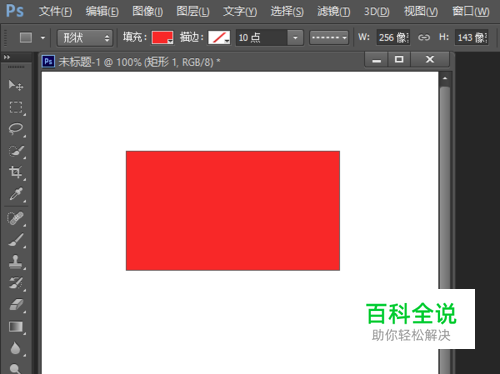
Task: Open the 视图(V) menu
Action: 421,12
